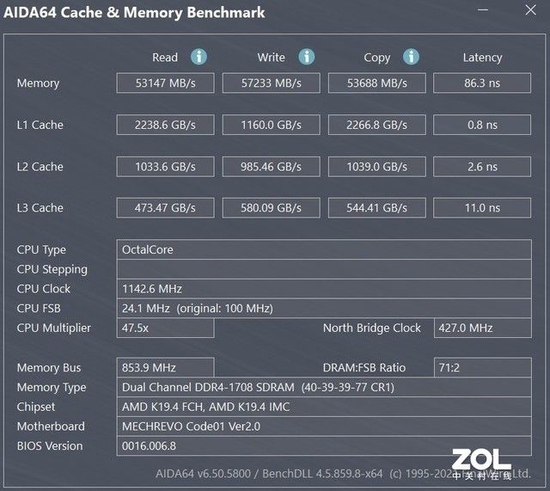The width and height of the screenshot is (550, 491).
Task: Minimize the AIDA64 benchmark window
Action: tap(483, 10)
